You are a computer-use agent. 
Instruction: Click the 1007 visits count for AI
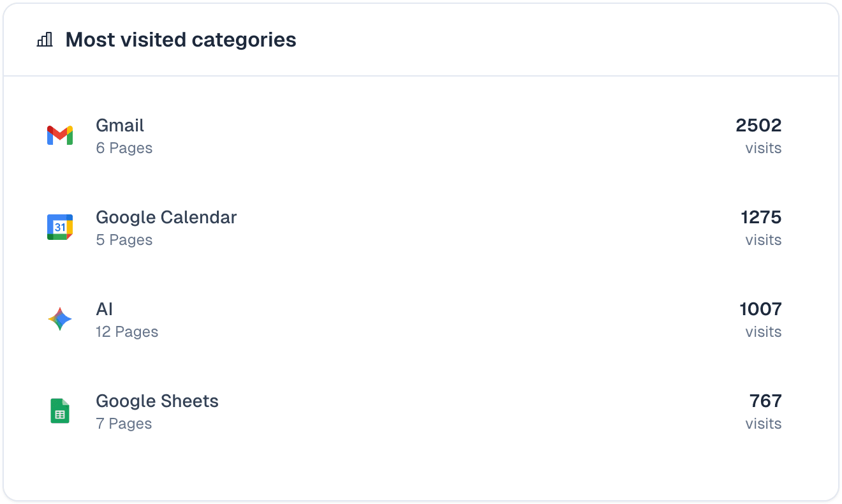(x=760, y=309)
